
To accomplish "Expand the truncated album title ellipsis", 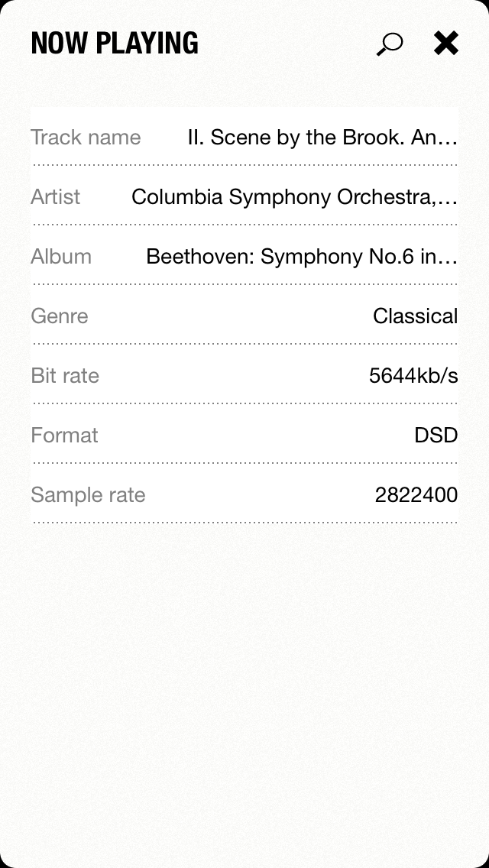I will tap(450, 258).
